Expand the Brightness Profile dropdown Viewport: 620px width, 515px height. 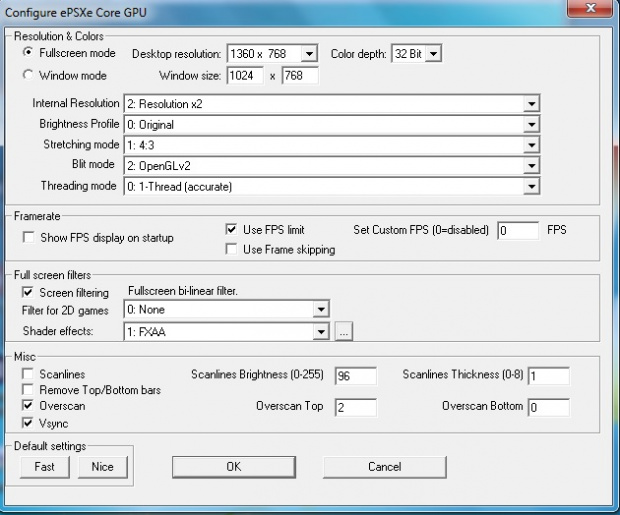[332, 125]
